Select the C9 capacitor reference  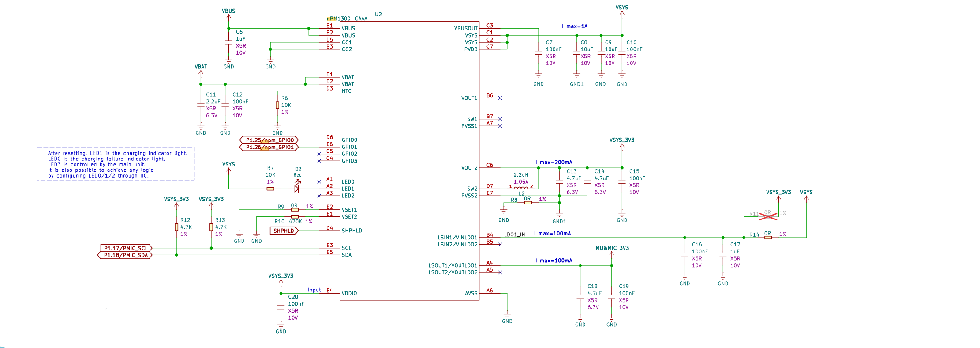608,42
